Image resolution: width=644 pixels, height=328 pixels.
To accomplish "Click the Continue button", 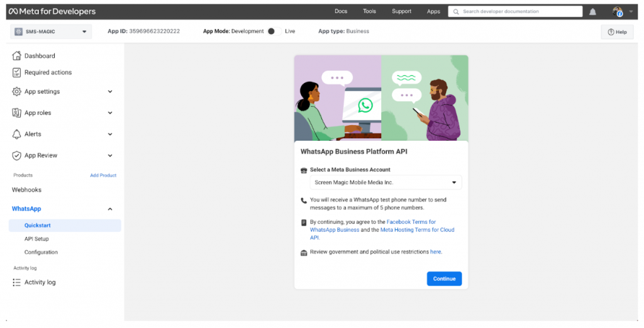I will [445, 279].
